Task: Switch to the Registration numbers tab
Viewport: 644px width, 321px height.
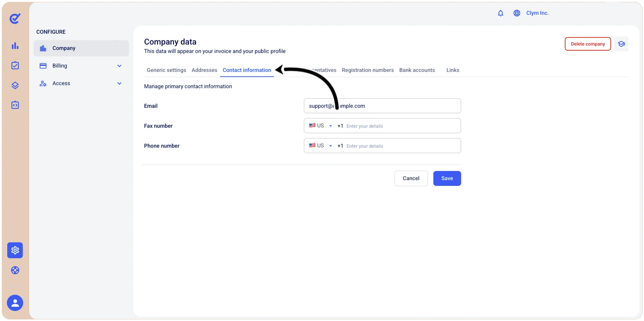Action: click(x=368, y=70)
